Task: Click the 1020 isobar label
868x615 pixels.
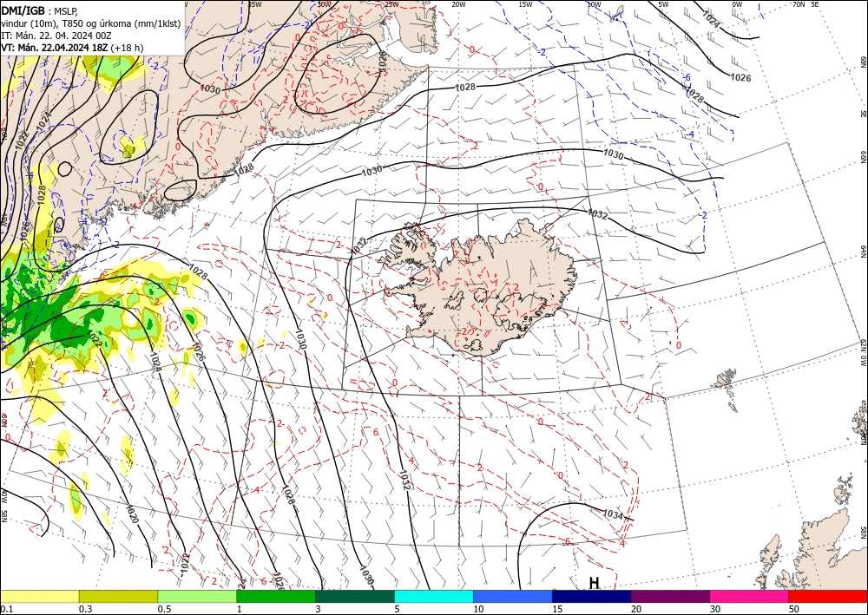Action: [x=132, y=514]
